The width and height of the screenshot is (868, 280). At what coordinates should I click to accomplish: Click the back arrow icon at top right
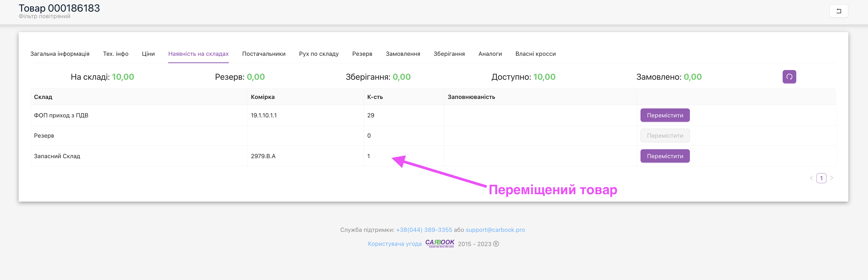click(x=838, y=11)
